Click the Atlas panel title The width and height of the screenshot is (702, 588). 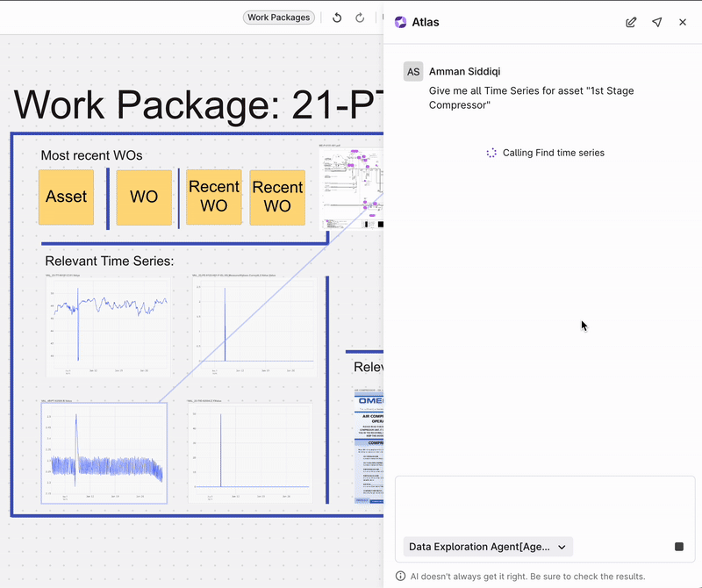426,23
